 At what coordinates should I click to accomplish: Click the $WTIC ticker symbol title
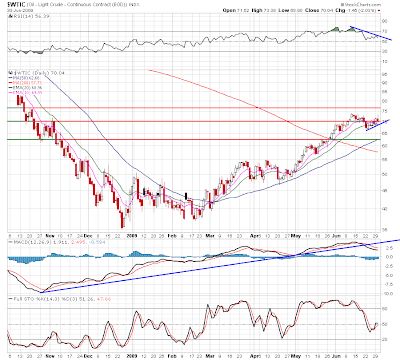[17, 5]
